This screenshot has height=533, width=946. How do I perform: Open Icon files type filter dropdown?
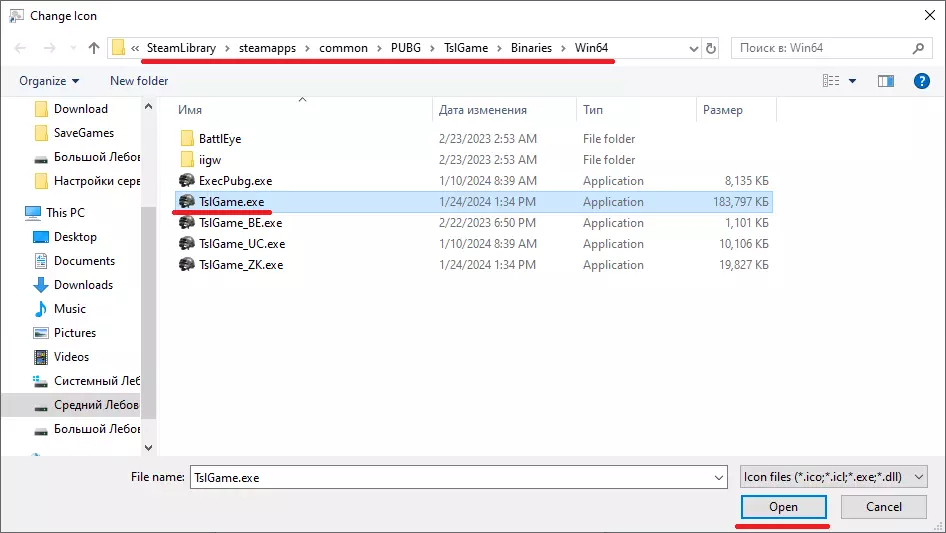coord(833,477)
